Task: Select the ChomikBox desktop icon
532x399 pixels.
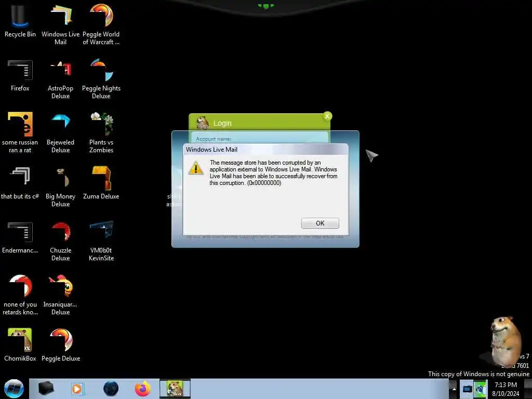Action: click(20, 345)
